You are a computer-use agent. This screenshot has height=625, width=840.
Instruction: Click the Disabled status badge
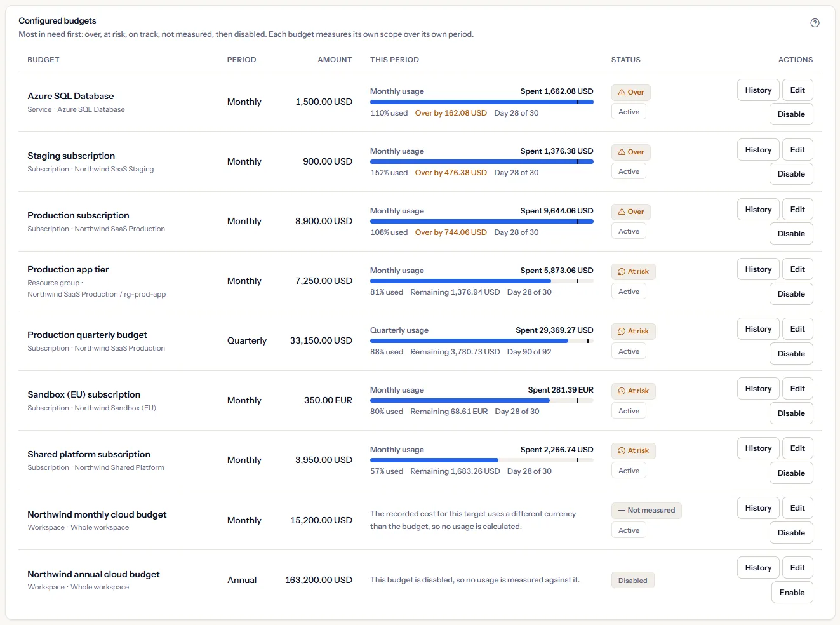tap(633, 581)
